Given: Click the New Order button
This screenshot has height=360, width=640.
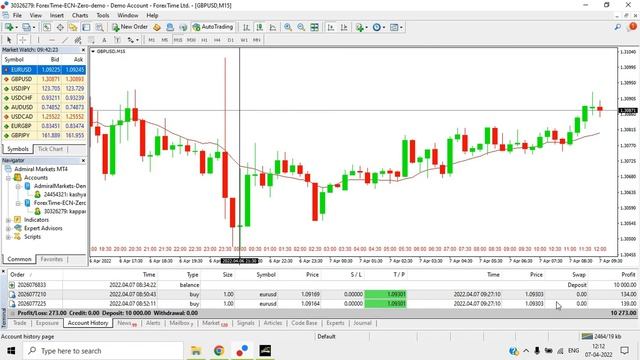Looking at the screenshot, I should point(130,27).
